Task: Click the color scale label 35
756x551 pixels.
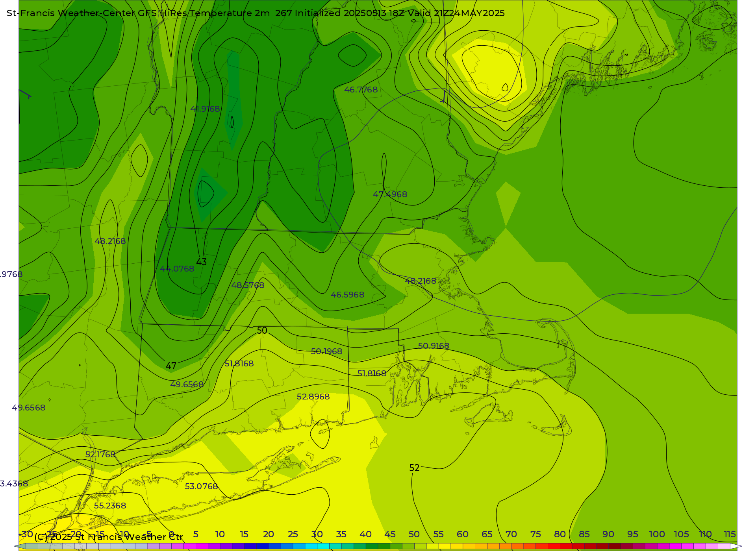Action: coord(341,534)
